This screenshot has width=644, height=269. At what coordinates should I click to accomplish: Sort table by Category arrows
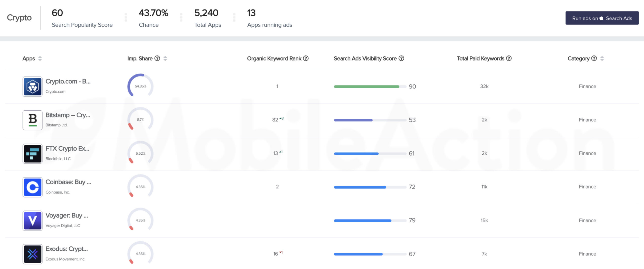point(602,59)
